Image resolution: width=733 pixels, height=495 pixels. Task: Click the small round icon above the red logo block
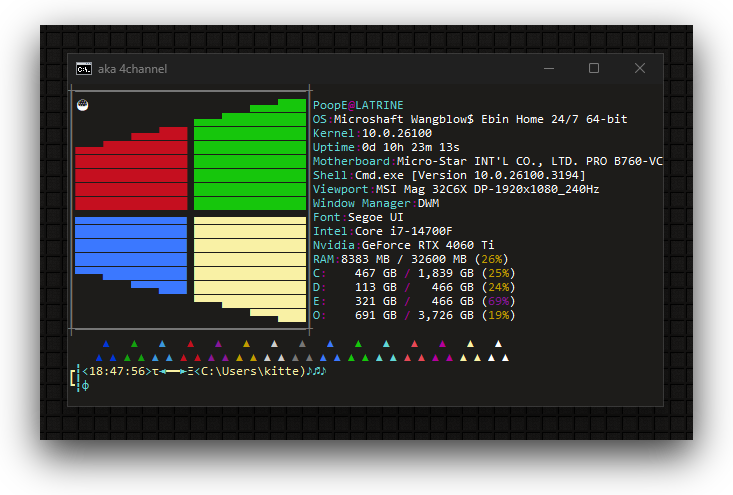click(82, 105)
